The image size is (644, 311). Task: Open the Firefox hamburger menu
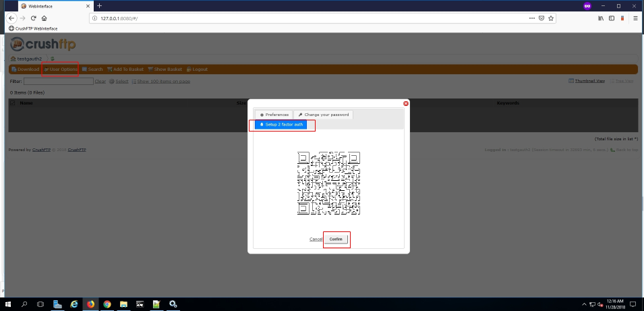tap(634, 18)
